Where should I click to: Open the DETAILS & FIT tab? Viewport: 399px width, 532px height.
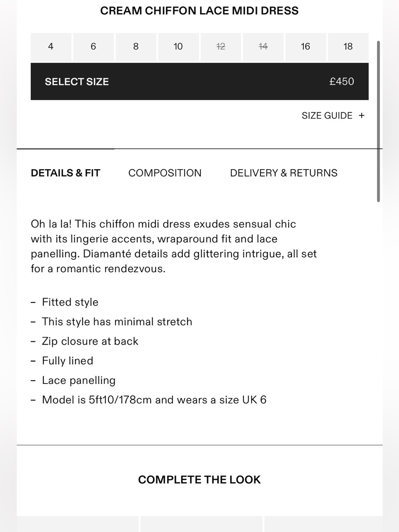65,173
